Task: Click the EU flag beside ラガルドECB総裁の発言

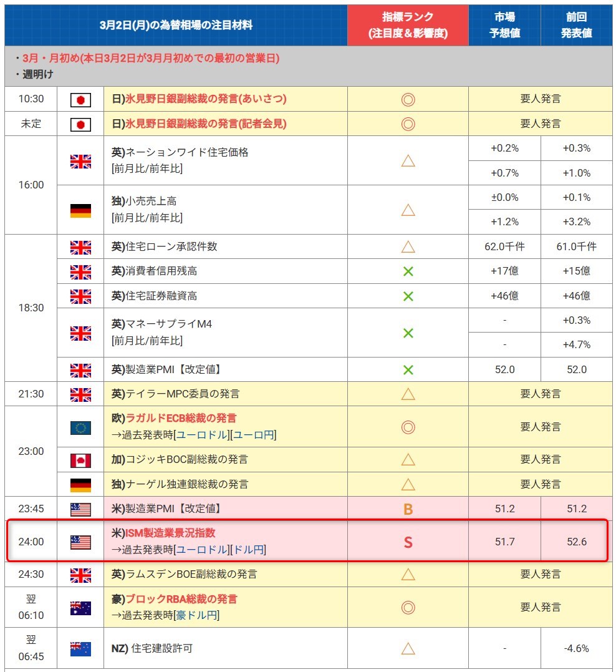Action: coord(80,427)
